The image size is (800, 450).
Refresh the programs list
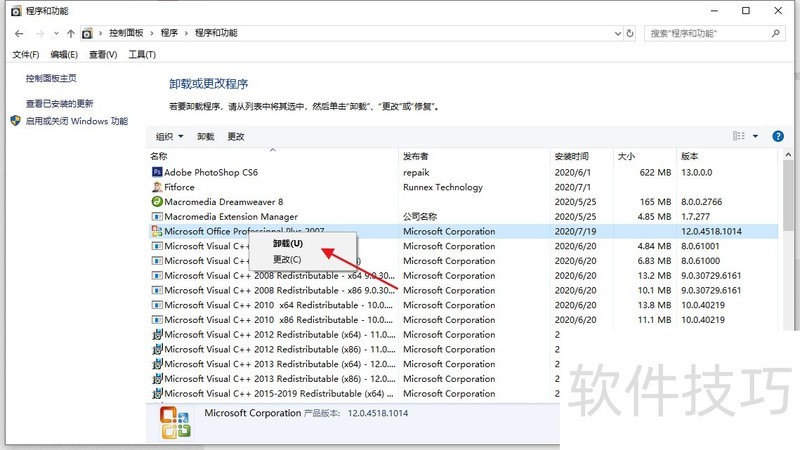(630, 33)
